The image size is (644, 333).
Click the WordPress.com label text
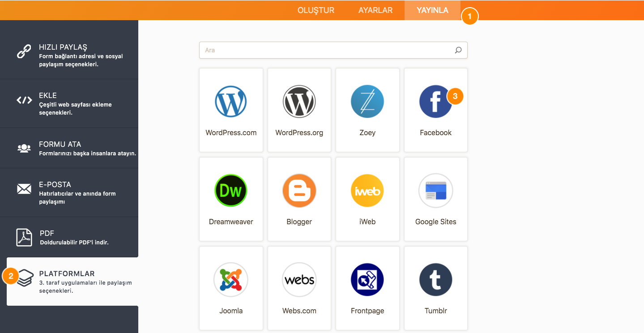[231, 132]
